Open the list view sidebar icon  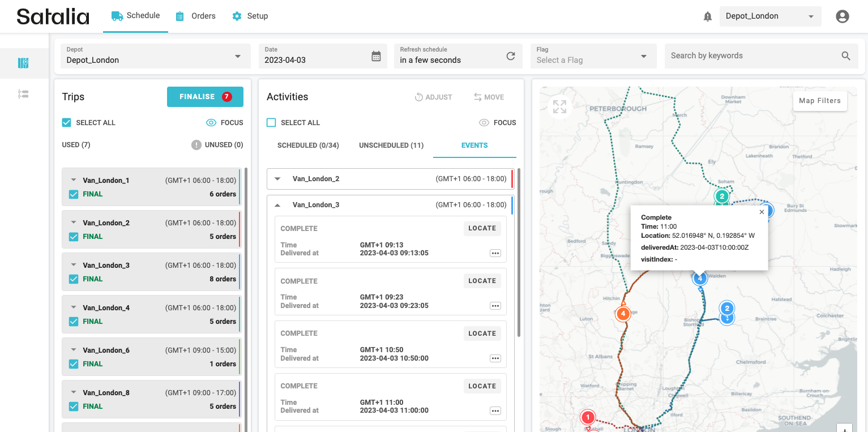[x=23, y=94]
